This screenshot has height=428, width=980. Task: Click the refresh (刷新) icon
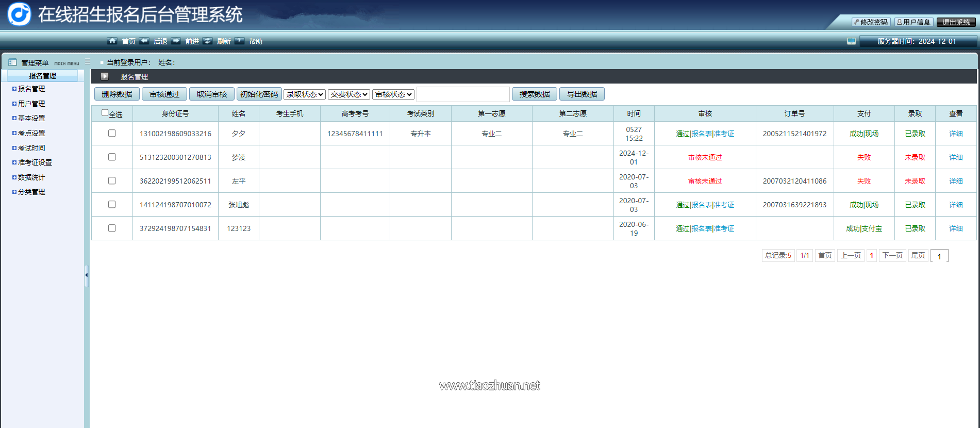pyautogui.click(x=207, y=41)
